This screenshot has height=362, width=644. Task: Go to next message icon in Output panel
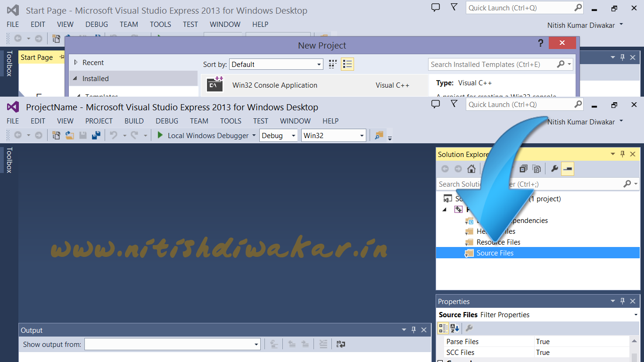pos(305,345)
